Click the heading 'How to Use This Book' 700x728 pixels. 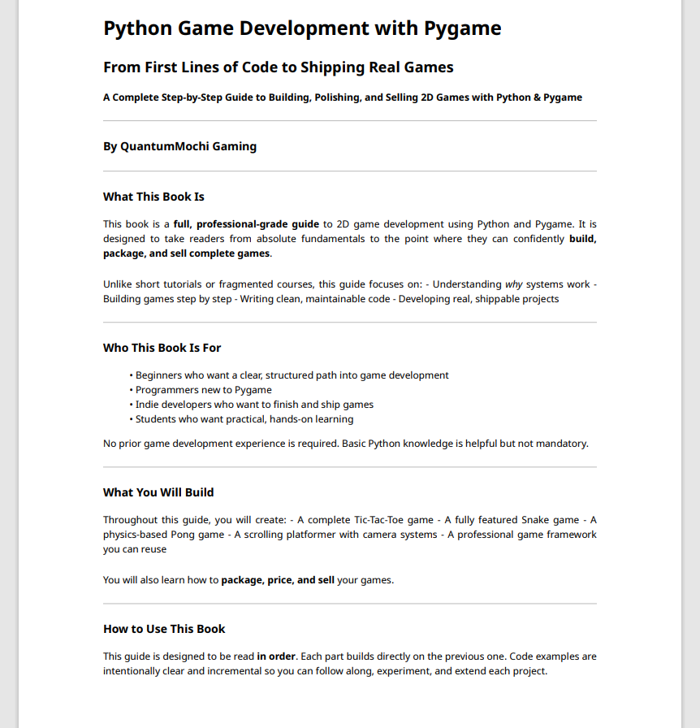[164, 629]
